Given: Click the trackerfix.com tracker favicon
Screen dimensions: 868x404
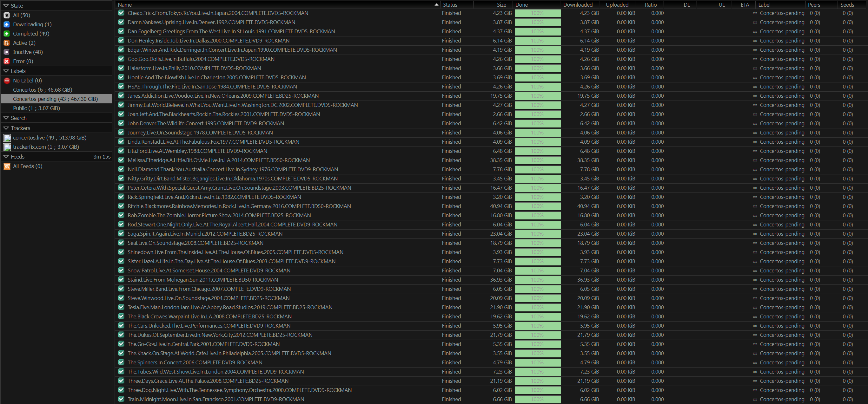Looking at the screenshot, I should [x=7, y=147].
